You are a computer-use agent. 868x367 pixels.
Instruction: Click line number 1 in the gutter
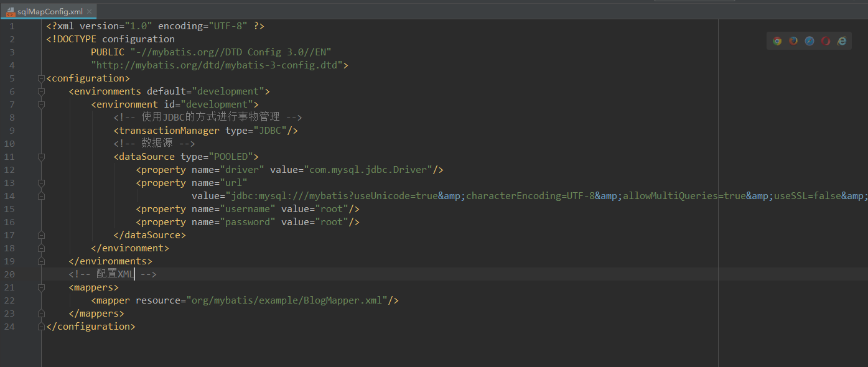(x=11, y=26)
